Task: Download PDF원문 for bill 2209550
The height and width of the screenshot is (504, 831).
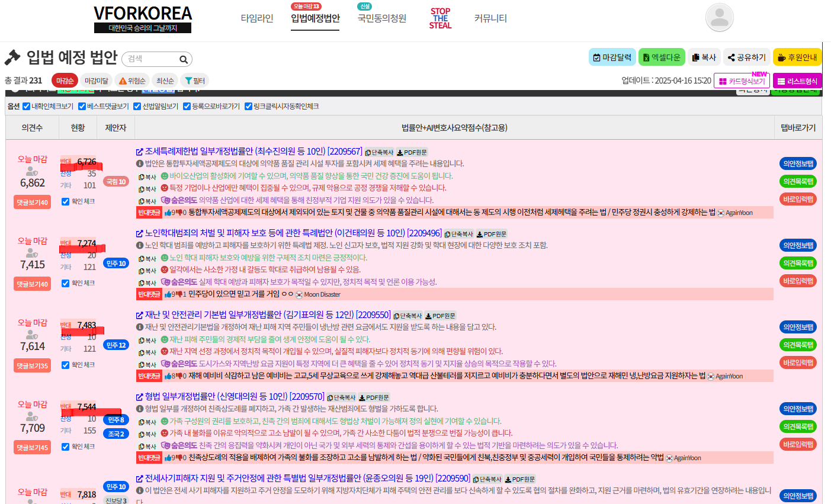Action: (x=441, y=316)
